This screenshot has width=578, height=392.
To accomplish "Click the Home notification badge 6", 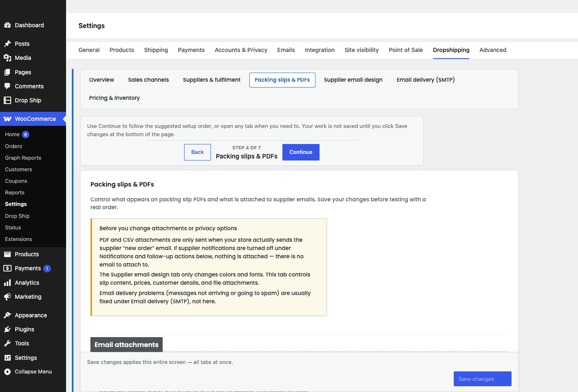I will tap(26, 135).
